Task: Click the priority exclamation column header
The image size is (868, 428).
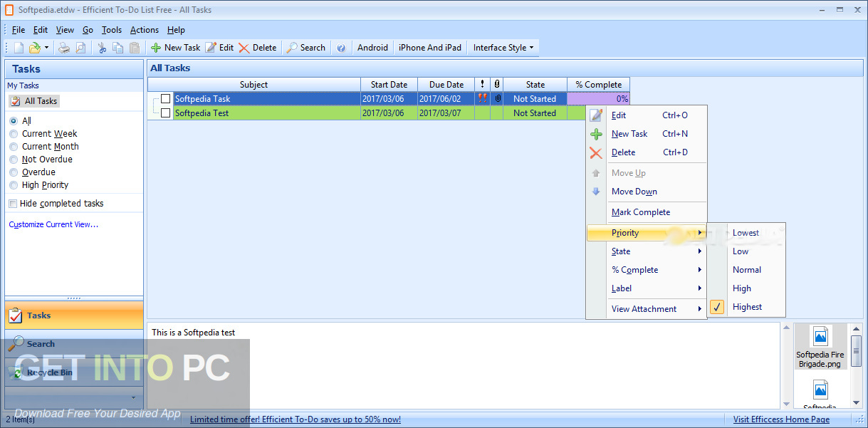Action: coord(482,85)
